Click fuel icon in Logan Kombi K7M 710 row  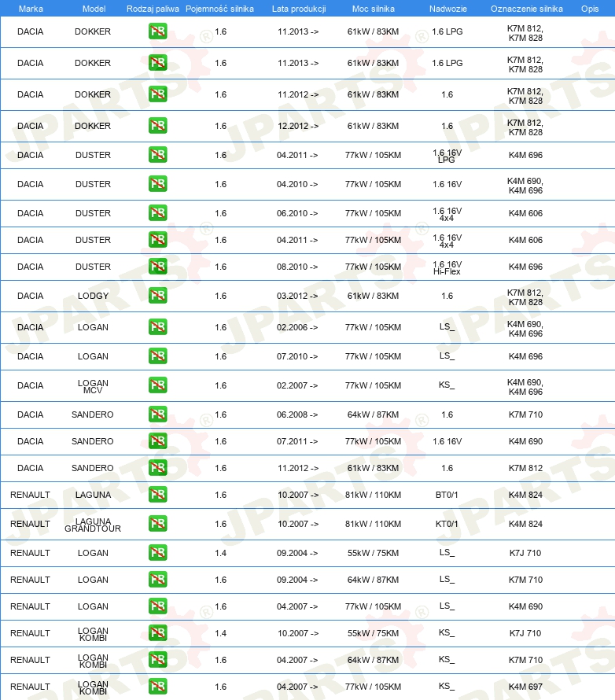tap(157, 660)
